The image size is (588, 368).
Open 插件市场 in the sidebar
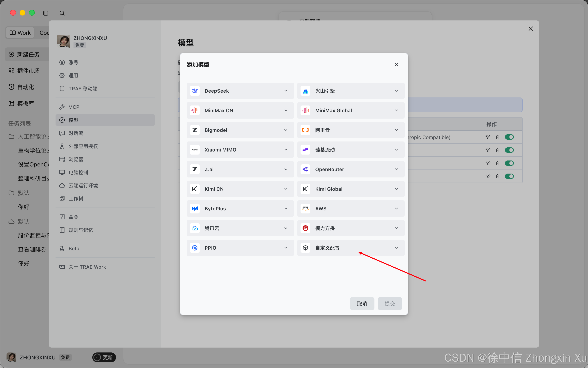pyautogui.click(x=27, y=71)
